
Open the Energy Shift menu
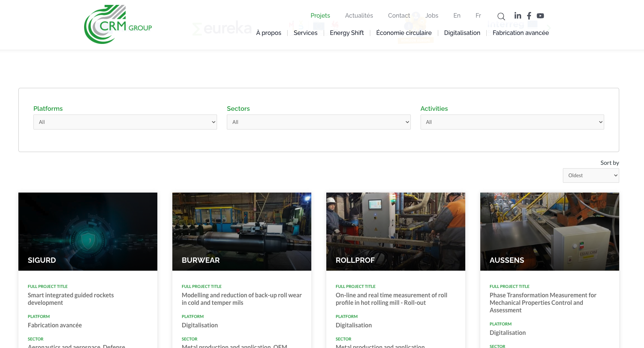347,33
